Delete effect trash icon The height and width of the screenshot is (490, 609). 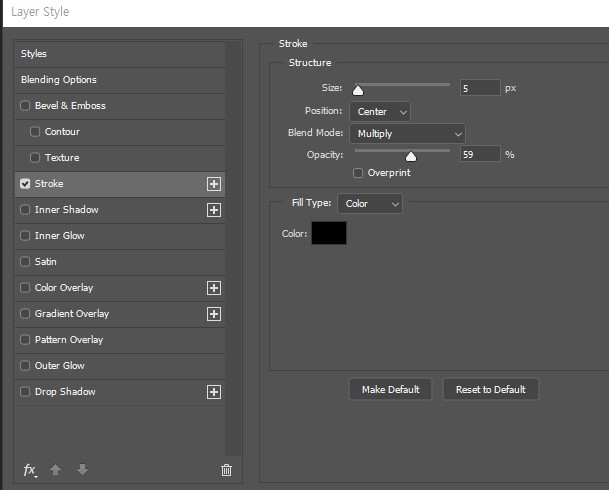tap(226, 470)
